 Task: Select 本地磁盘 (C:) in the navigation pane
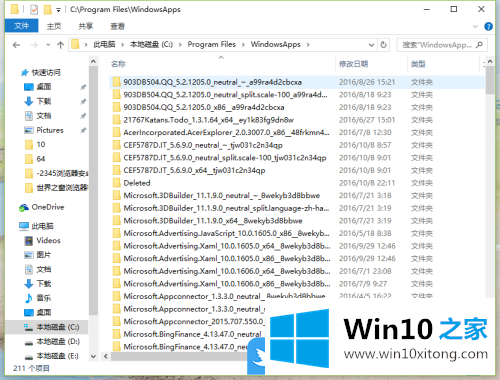58,327
